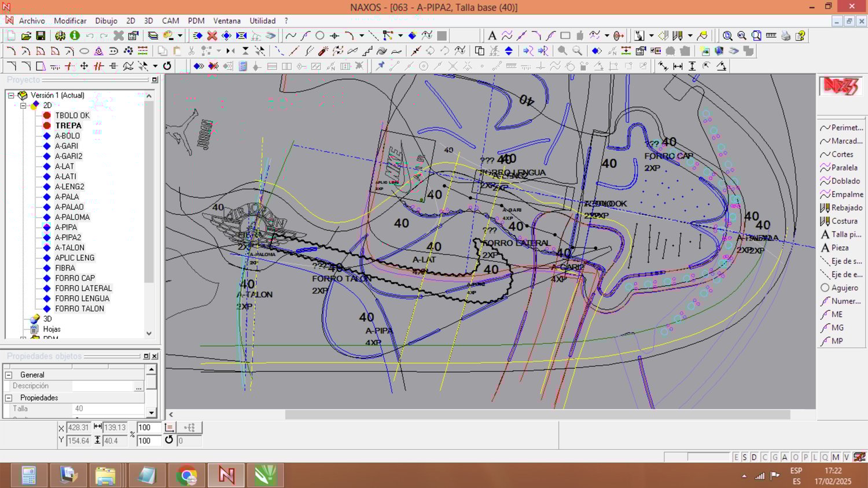
Task: Click the zoom window magnifier icon
Action: pyautogui.click(x=727, y=36)
